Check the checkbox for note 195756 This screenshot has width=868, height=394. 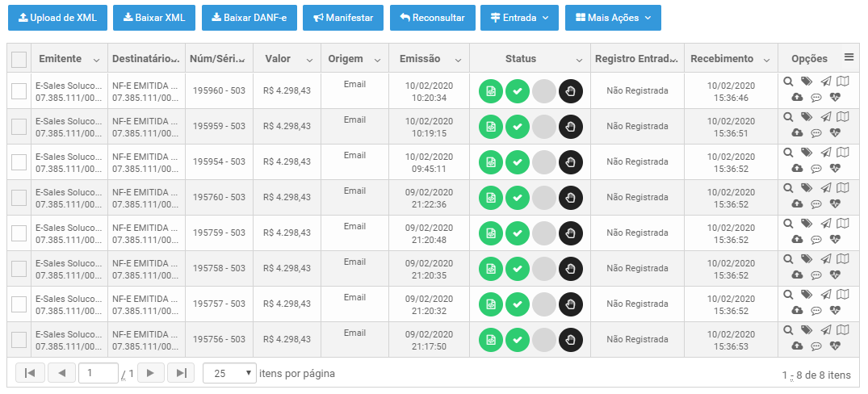(x=19, y=340)
